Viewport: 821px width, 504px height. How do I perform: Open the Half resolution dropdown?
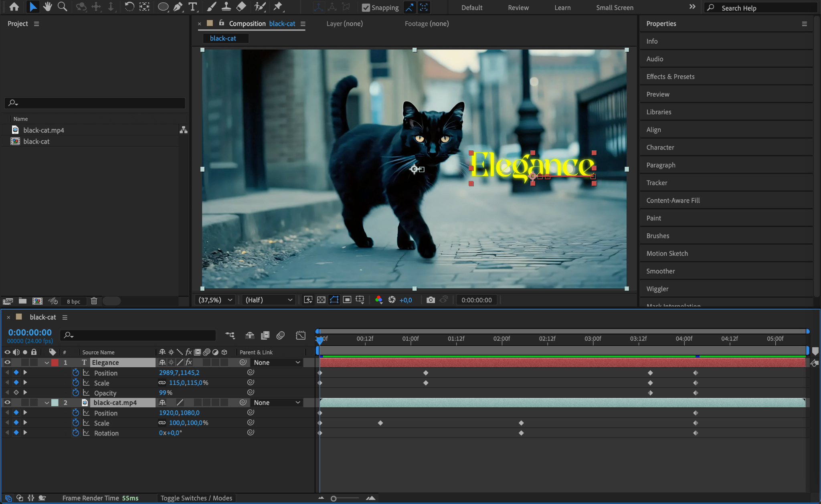[268, 300]
